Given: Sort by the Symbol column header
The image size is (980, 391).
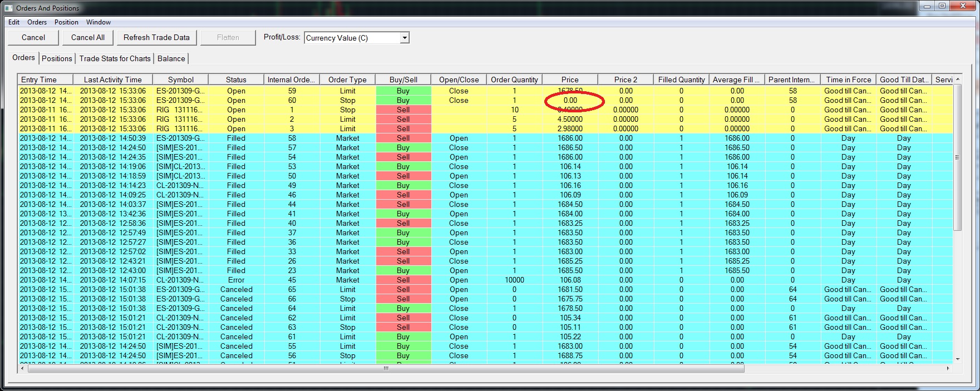Looking at the screenshot, I should 181,80.
